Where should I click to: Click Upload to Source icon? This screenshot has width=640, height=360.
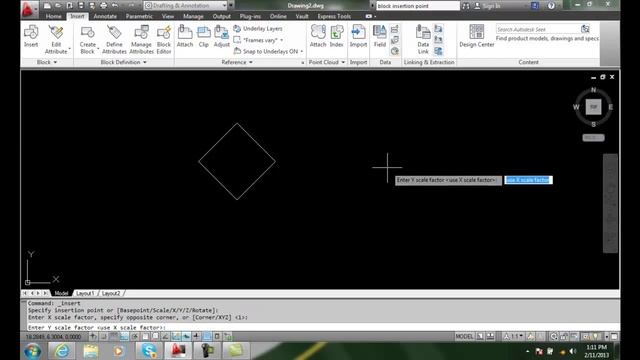[438, 40]
